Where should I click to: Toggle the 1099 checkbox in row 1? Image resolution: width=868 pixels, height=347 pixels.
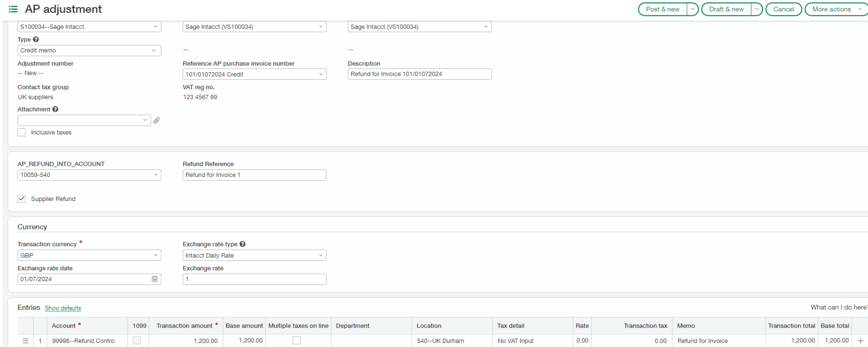pos(137,340)
